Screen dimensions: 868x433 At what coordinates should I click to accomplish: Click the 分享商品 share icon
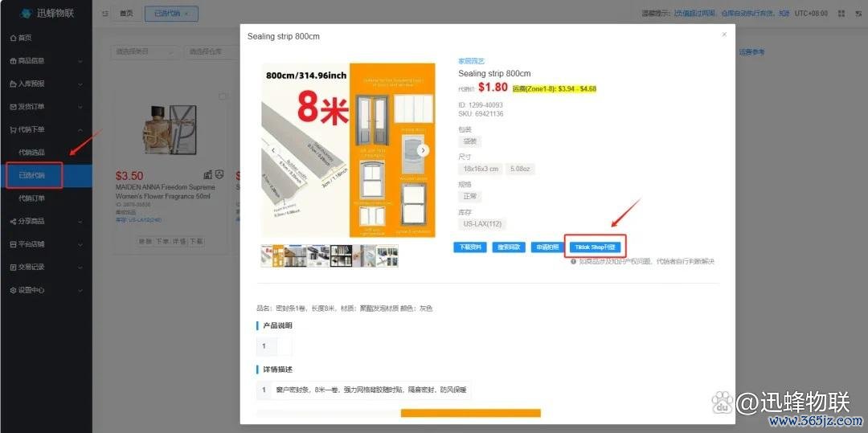click(14, 221)
